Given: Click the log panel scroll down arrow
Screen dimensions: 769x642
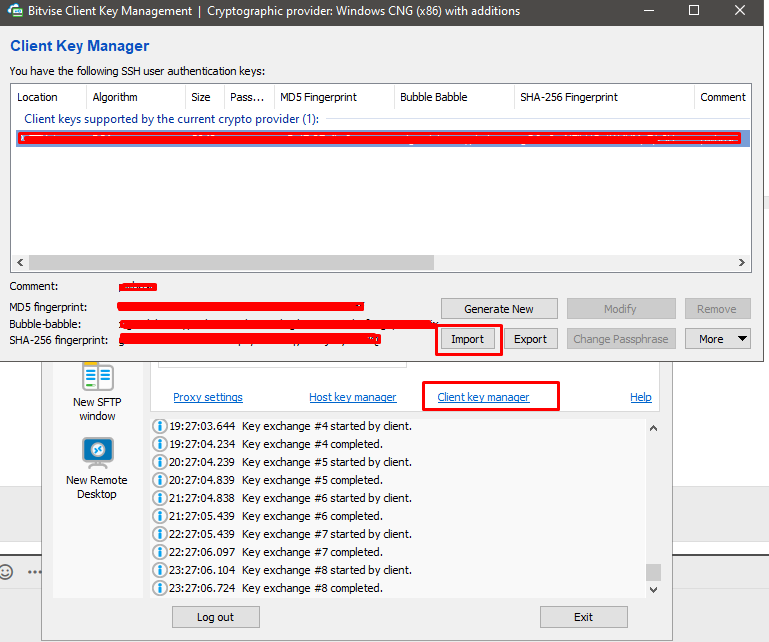Looking at the screenshot, I should click(x=654, y=590).
